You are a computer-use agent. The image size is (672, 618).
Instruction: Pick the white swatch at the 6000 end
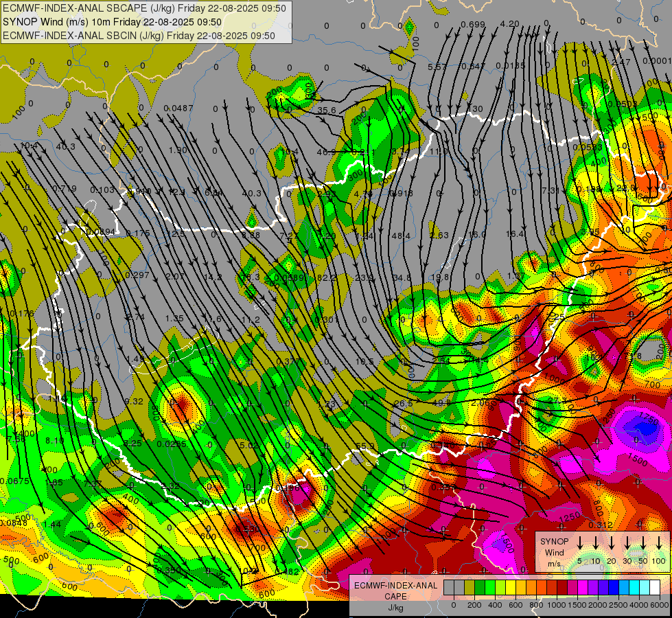(654, 588)
